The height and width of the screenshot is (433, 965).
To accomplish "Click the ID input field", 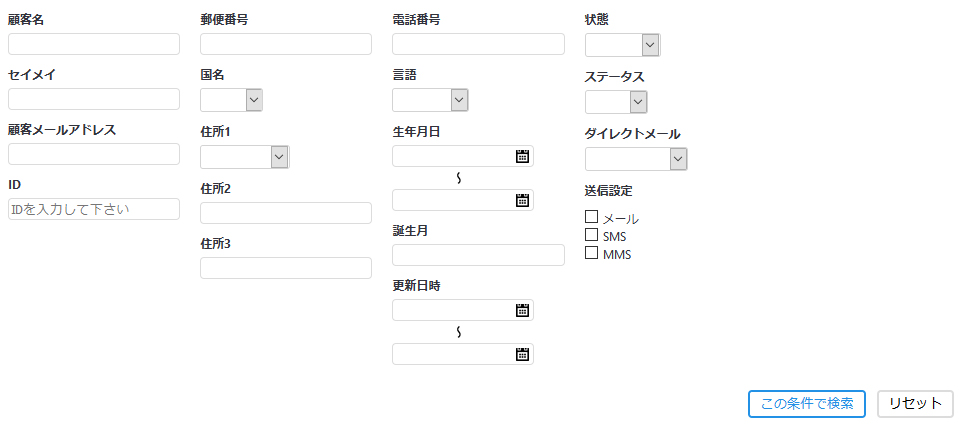I will (94, 209).
